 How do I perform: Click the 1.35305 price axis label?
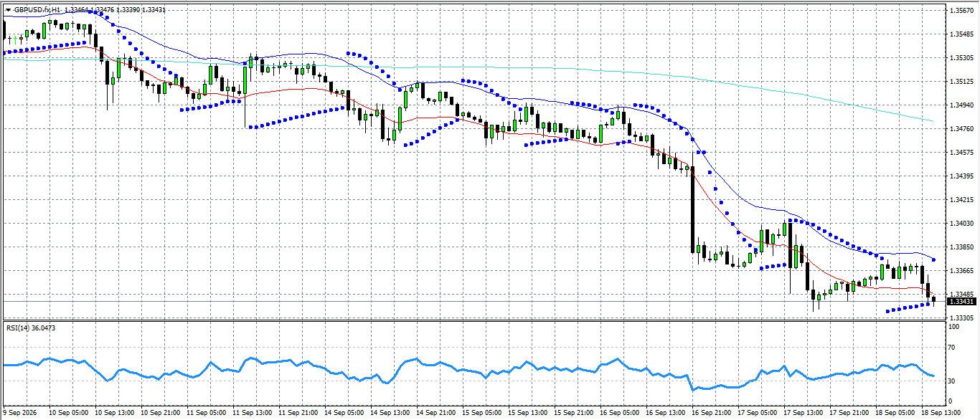tap(960, 58)
